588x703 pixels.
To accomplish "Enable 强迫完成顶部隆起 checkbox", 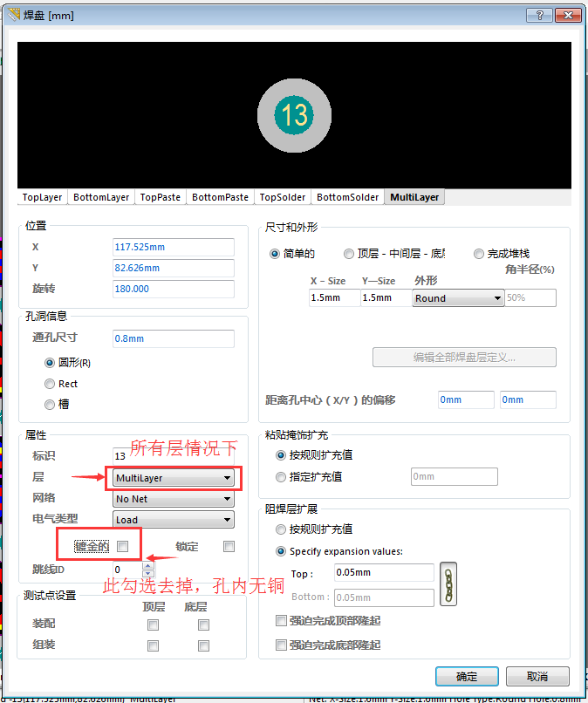I will (x=281, y=621).
